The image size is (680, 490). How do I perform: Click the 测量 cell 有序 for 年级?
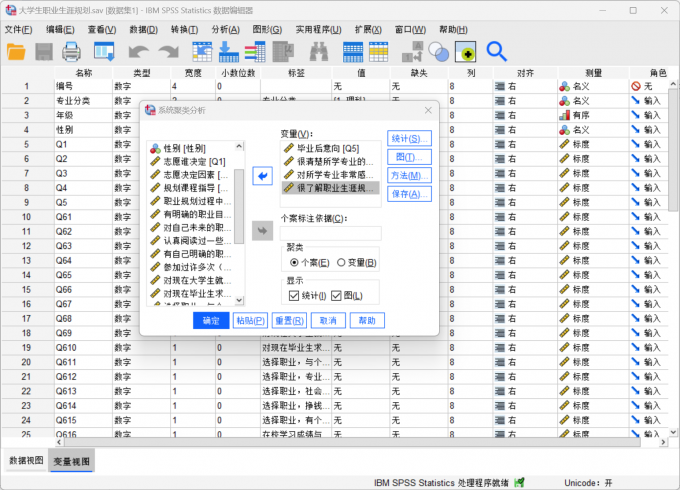tap(592, 115)
